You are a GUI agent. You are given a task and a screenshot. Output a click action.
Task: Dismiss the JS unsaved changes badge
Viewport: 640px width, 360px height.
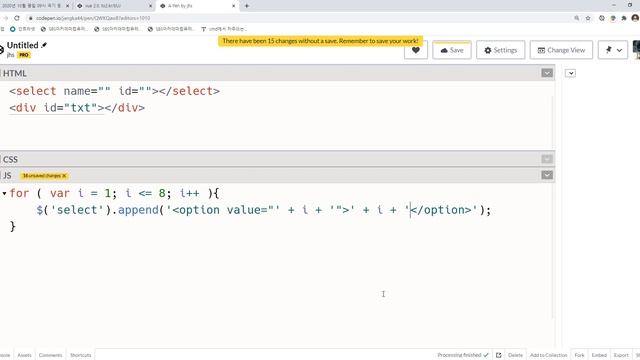coord(64,176)
